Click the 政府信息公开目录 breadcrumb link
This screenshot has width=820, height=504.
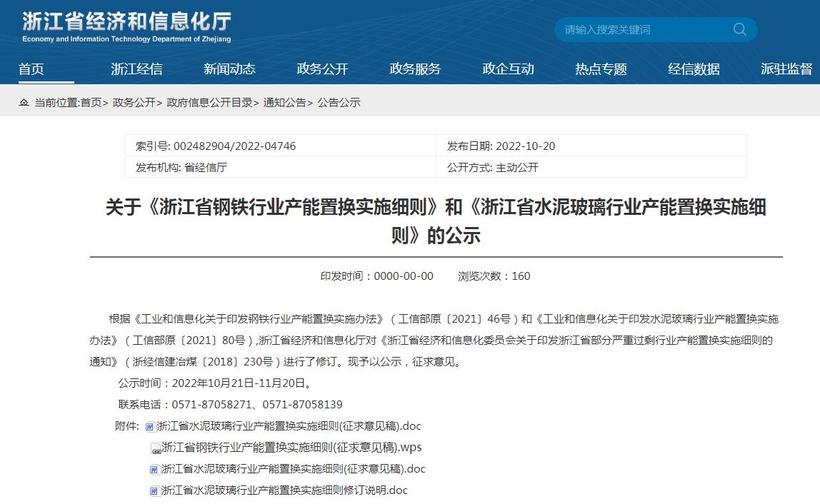click(209, 103)
